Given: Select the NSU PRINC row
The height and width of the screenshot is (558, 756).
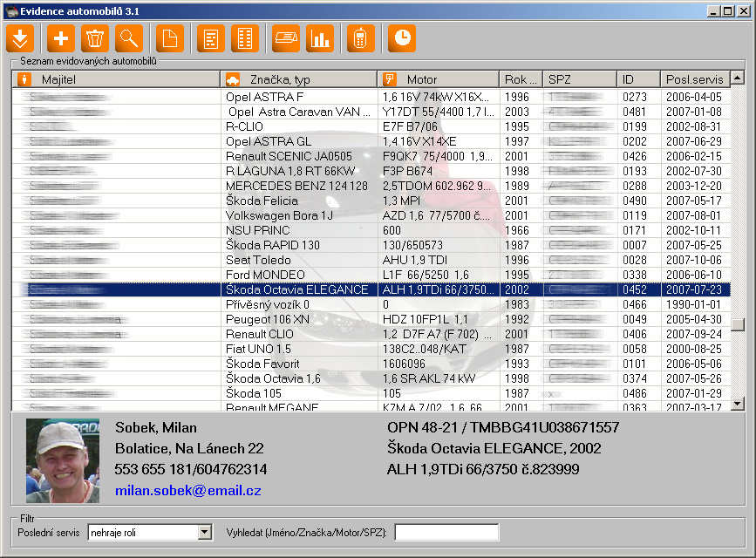Looking at the screenshot, I should (x=371, y=230).
